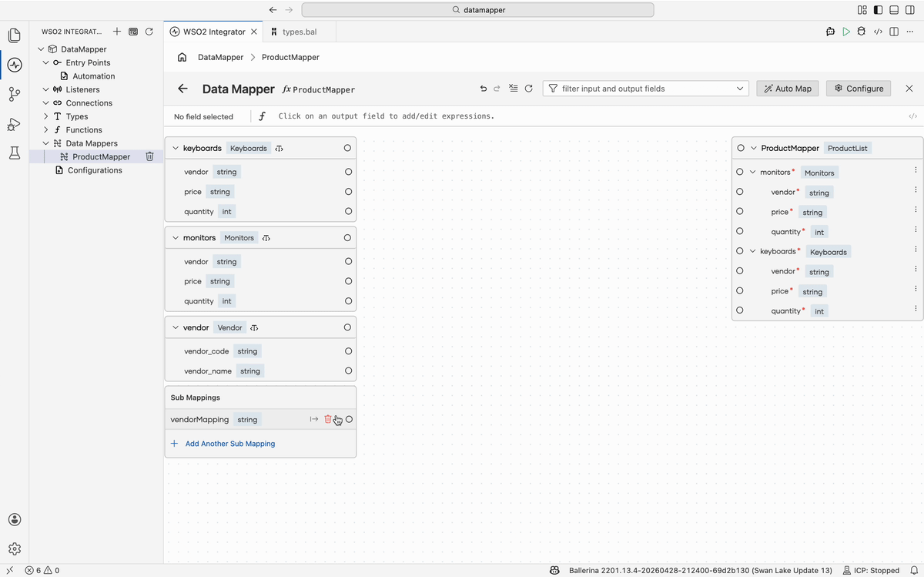Open options menu for output keyboards vendor
The width and height of the screenshot is (924, 577).
point(916,269)
